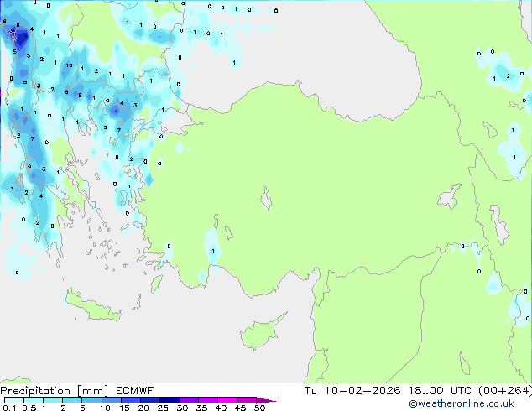This screenshot has width=532, height=411.
Task: Open the weatheronline.co.uk copyright link
Action: 462,403
